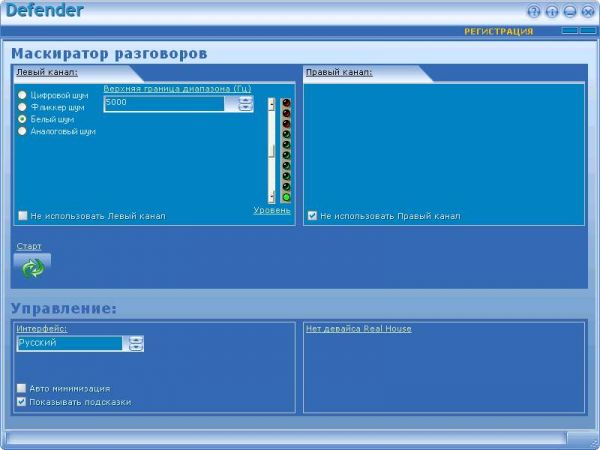The height and width of the screenshot is (450, 600).
Task: Click level slider bottom arrow button
Action: coord(272,197)
